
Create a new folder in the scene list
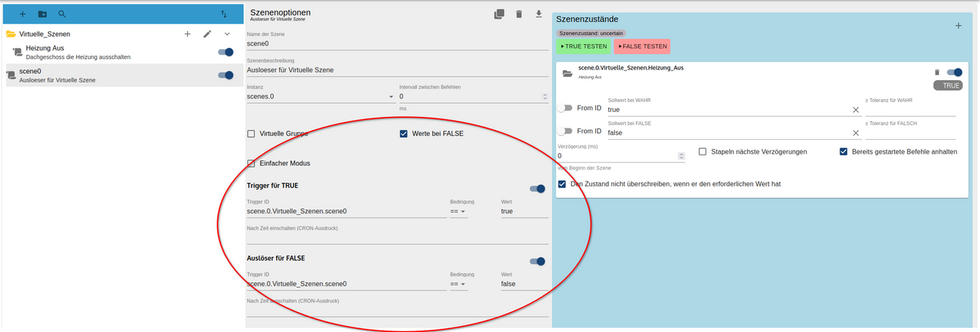[42, 14]
